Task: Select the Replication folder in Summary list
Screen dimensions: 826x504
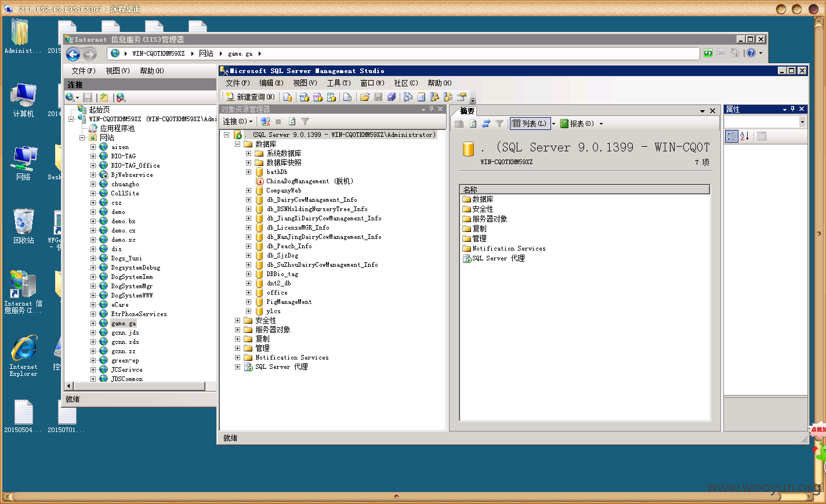Action: coord(479,229)
